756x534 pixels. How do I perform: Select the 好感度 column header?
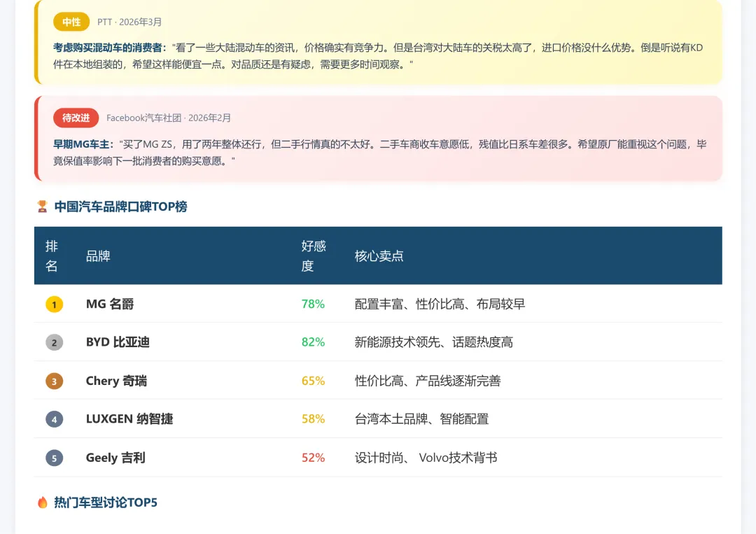309,255
